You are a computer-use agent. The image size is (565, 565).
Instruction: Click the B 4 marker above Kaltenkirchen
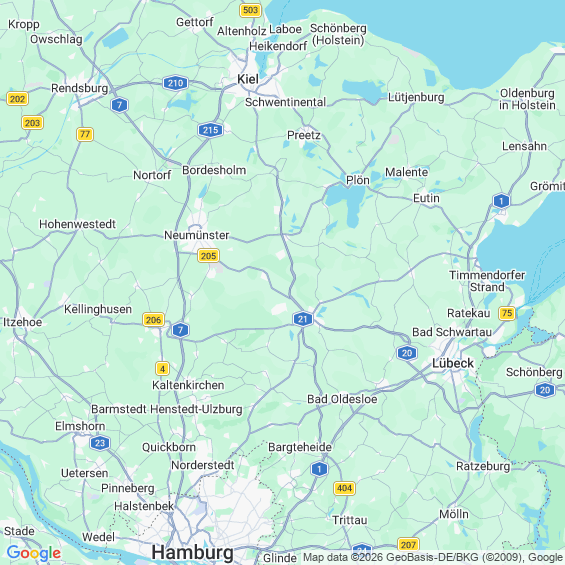point(163,369)
